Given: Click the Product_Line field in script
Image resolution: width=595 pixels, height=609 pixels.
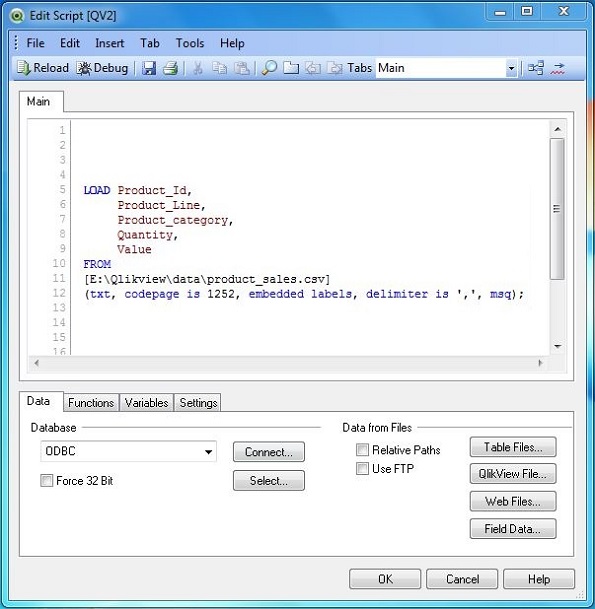Looking at the screenshot, I should (159, 205).
